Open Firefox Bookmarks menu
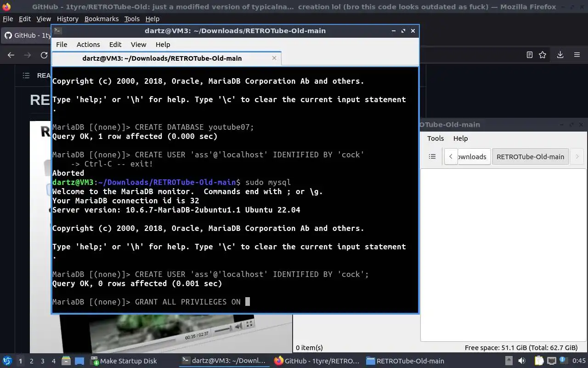Screen dimensions: 588x368 coord(102,19)
